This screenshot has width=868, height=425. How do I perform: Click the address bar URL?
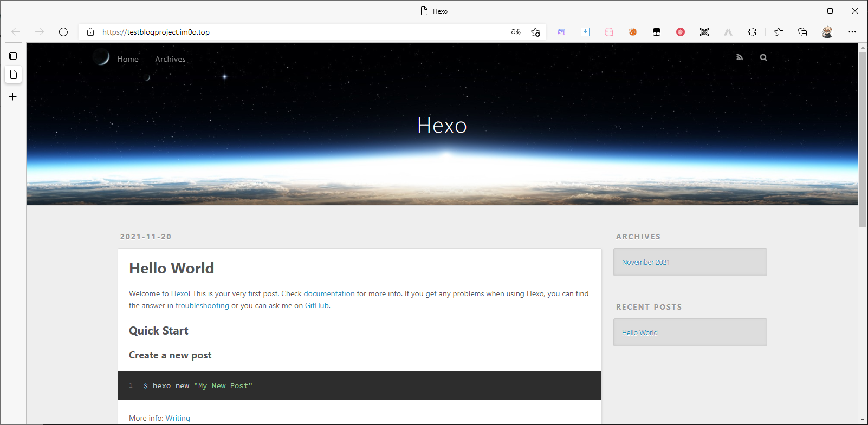coord(156,32)
